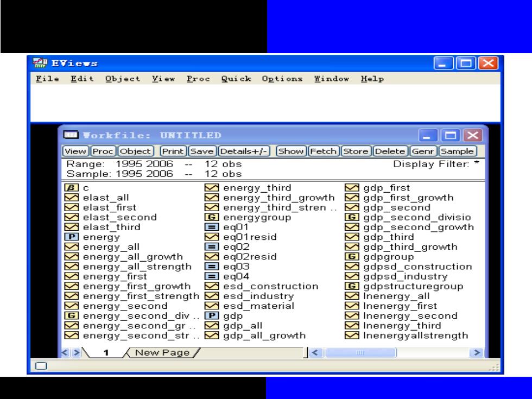Select the elast_second series name
Screen dimensions: 532x399
[120, 217]
